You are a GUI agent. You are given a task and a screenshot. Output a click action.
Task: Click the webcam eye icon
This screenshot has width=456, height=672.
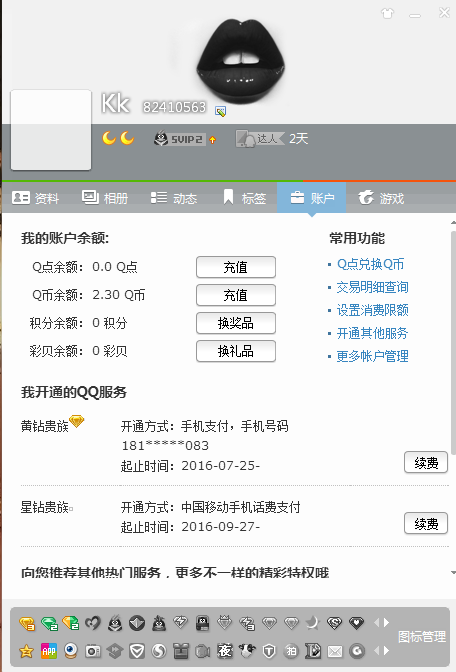tap(71, 651)
